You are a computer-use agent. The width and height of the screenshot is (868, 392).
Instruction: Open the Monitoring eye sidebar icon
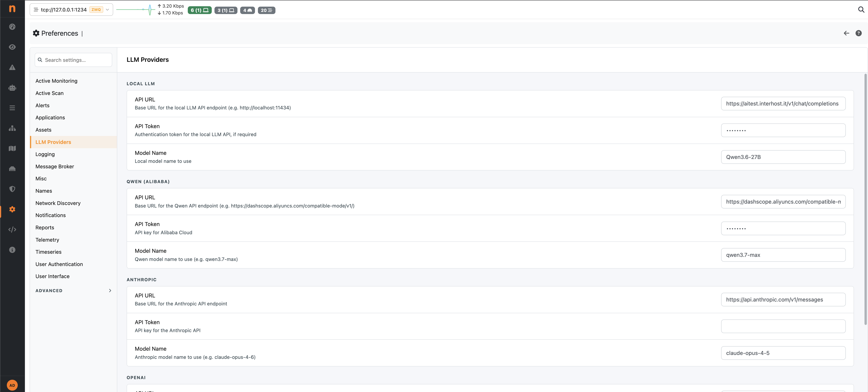coord(12,47)
